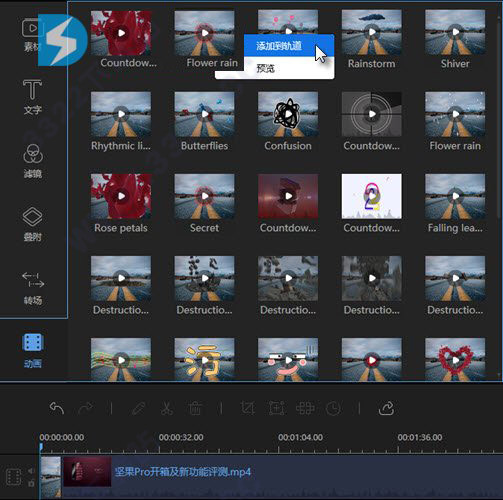Select the unlabeled colorful wavy lines thumbnail
This screenshot has width=503, height=500.
[x=121, y=359]
